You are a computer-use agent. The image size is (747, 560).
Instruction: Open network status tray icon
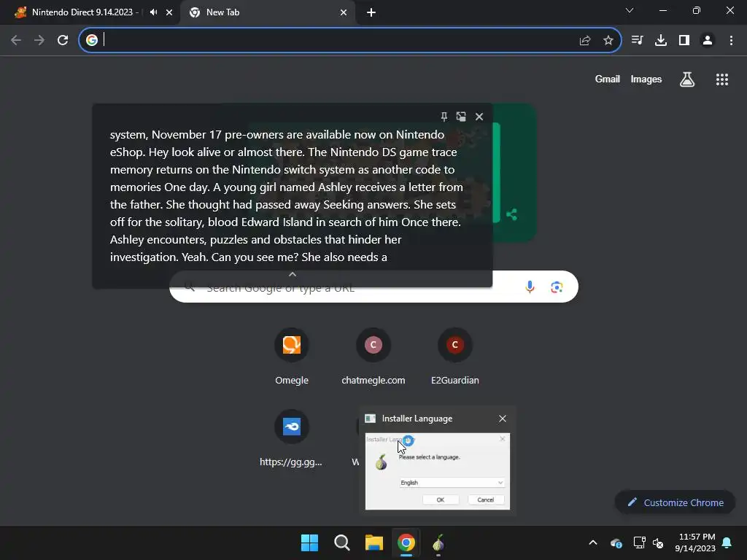[639, 542]
